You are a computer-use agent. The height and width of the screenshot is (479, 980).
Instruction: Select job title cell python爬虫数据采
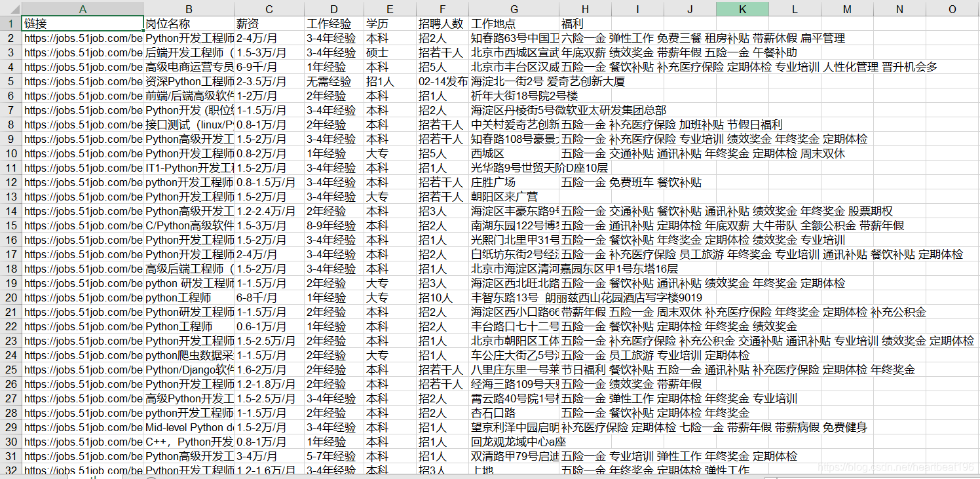[x=189, y=355]
